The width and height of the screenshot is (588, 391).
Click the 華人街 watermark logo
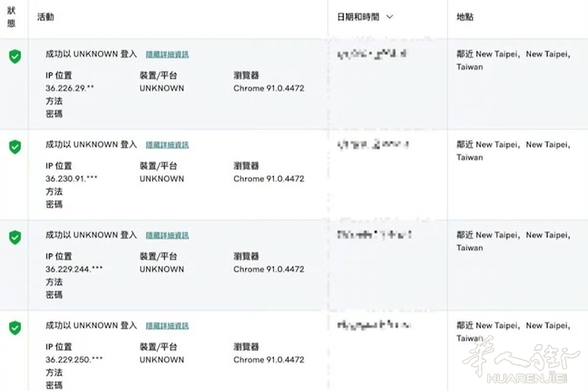pyautogui.click(x=522, y=361)
